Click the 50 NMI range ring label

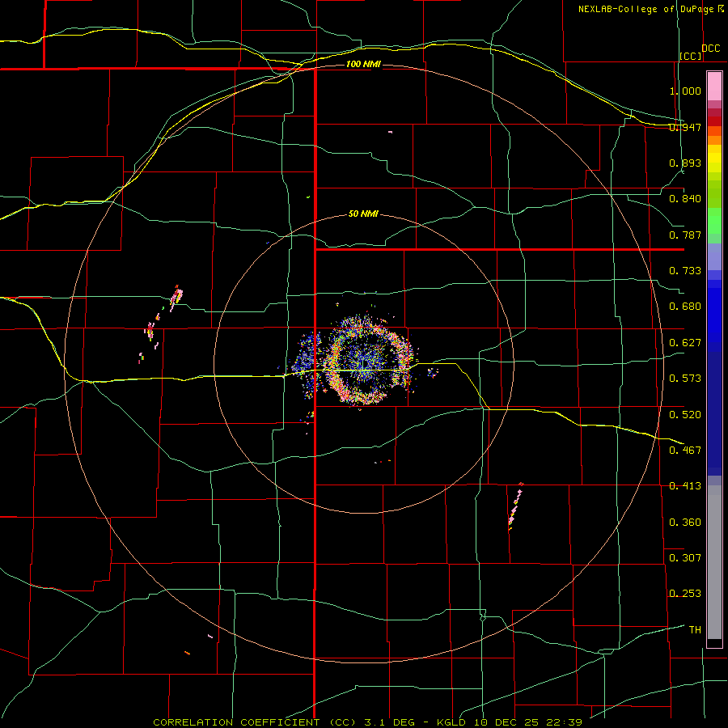[363, 214]
